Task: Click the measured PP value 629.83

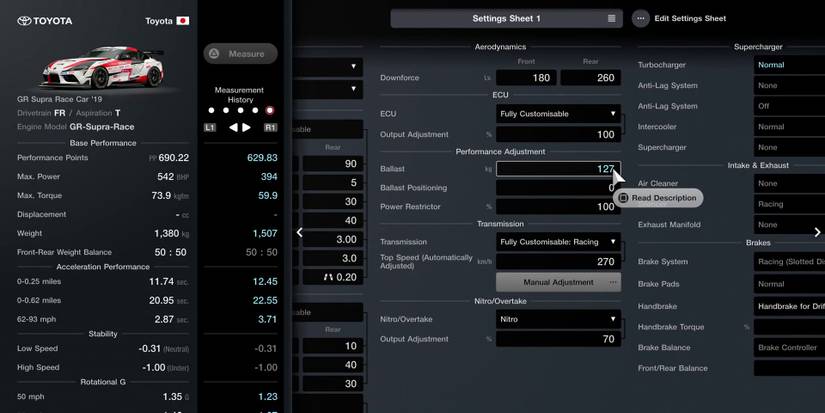Action: pos(262,158)
